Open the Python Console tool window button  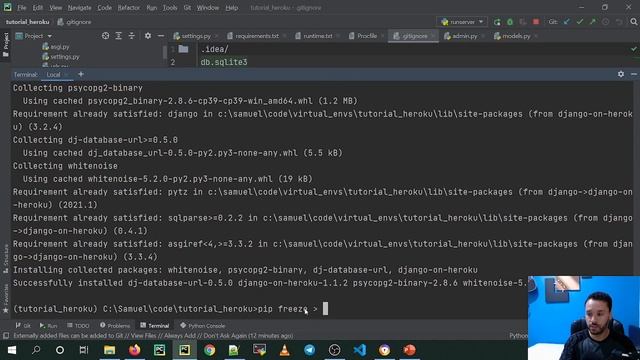pyautogui.click(x=202, y=326)
